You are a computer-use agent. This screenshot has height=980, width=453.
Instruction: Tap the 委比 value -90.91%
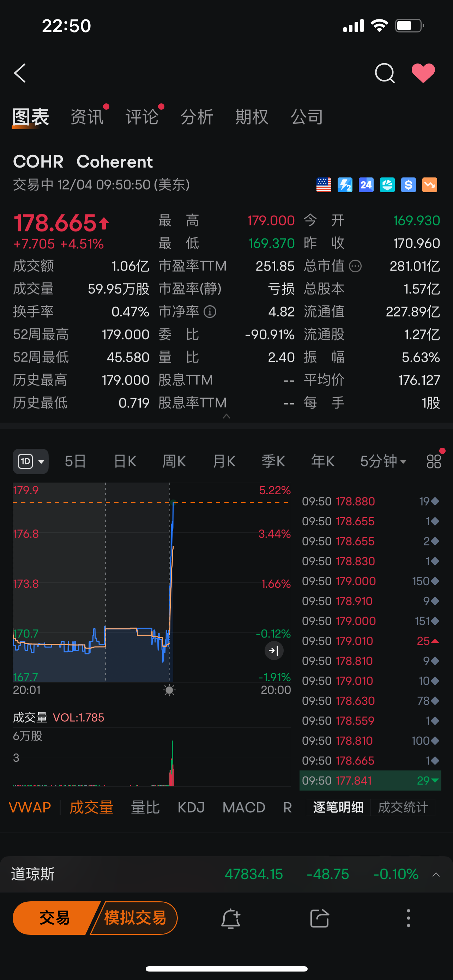coord(270,334)
